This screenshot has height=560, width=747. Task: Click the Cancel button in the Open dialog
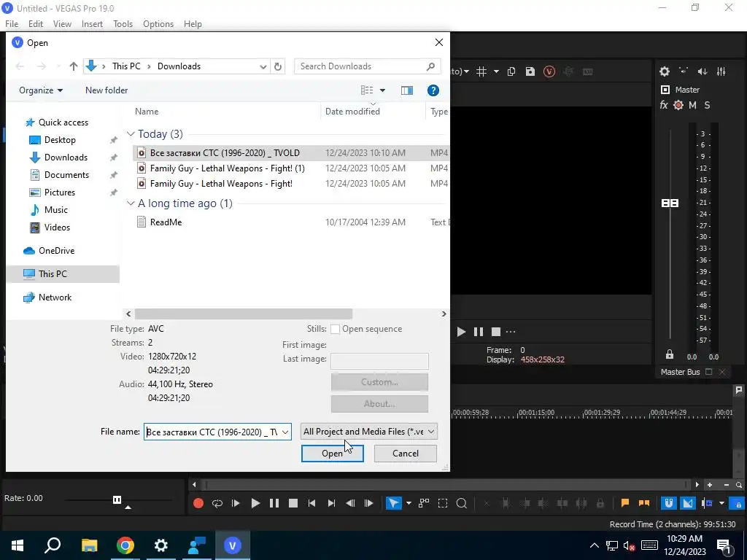[406, 454]
